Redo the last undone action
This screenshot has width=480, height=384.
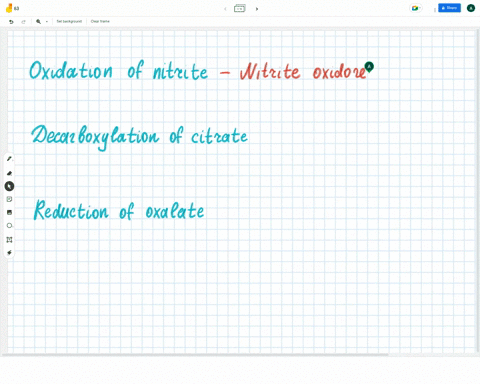tap(23, 21)
